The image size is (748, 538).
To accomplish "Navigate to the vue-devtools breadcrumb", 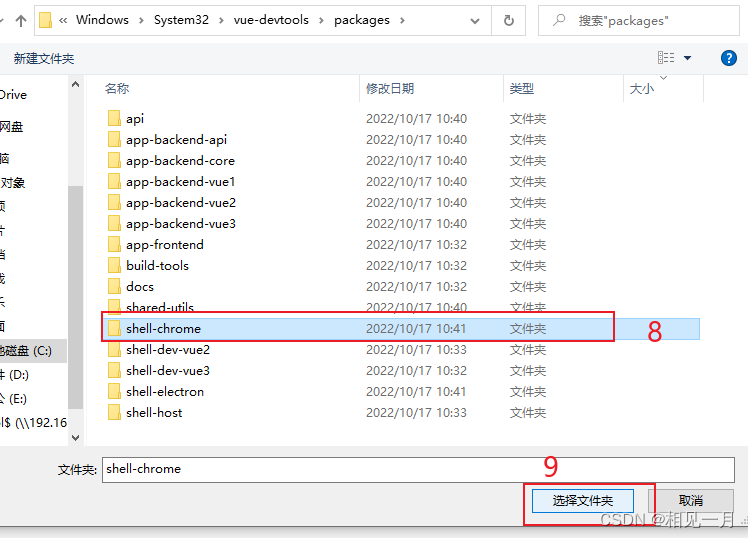I will [x=271, y=20].
